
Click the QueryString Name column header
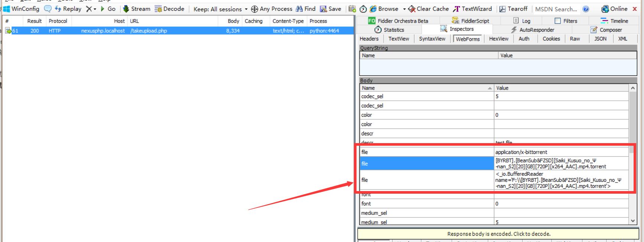[x=429, y=55]
